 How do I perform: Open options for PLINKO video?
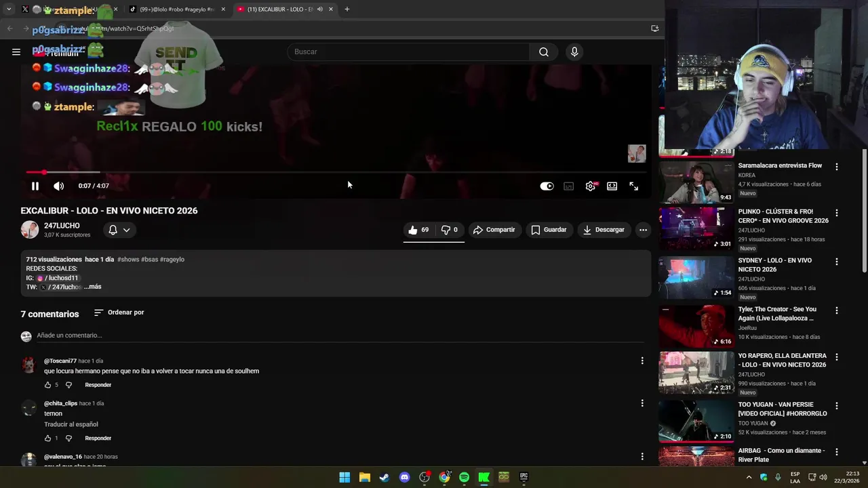point(837,212)
